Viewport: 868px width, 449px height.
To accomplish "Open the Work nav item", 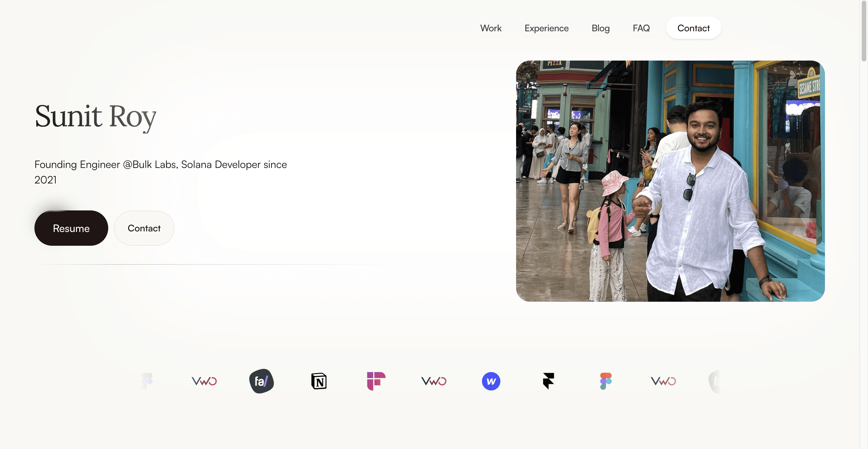I will click(491, 28).
